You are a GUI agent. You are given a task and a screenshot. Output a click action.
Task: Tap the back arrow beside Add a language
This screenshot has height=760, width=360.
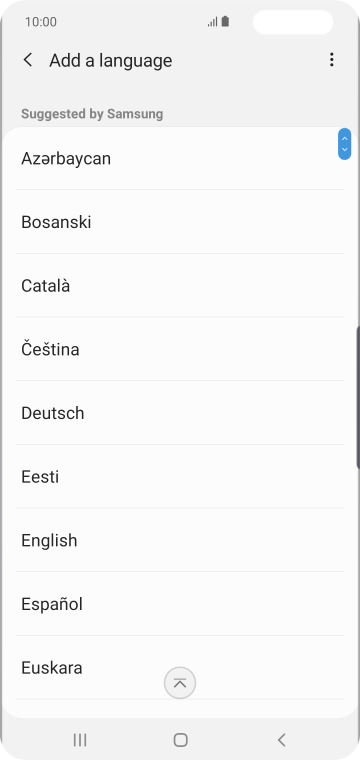tap(28, 60)
